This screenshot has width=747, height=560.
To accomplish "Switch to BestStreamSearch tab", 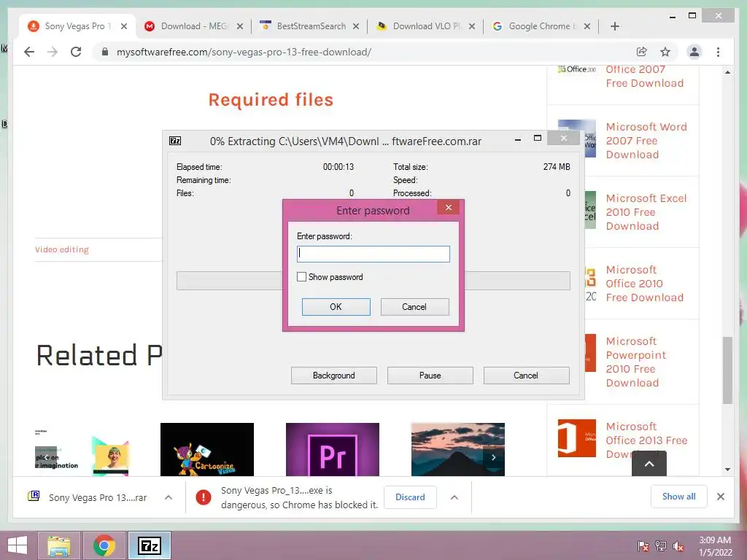I will [311, 26].
